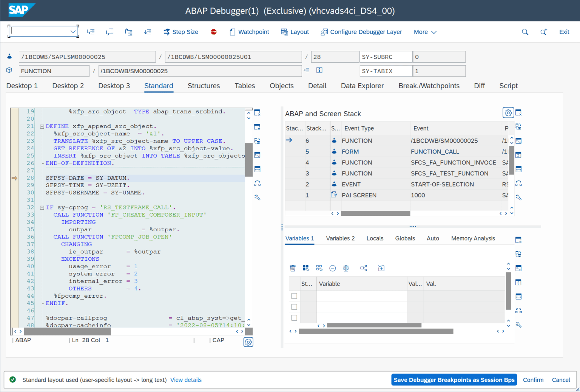Click the Return step icon
This screenshot has height=392, width=580.
[128, 32]
